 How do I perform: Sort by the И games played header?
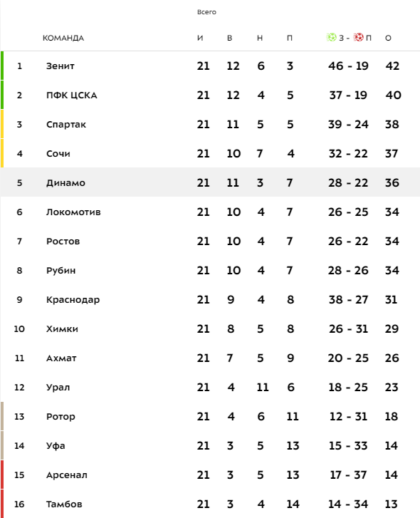pos(200,38)
